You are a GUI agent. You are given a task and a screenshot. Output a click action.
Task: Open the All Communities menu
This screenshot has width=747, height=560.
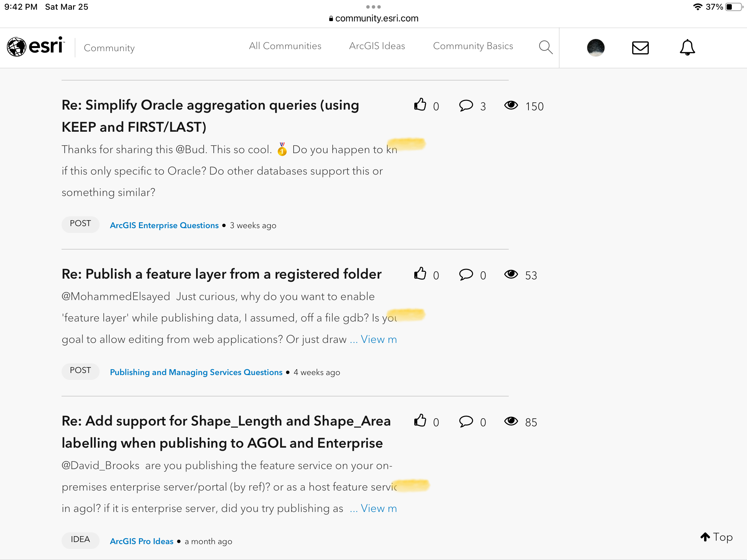[285, 46]
